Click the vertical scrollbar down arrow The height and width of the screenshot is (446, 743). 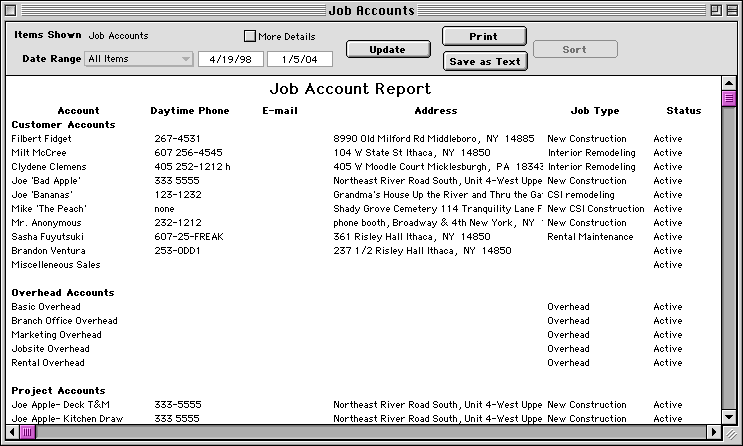(729, 416)
